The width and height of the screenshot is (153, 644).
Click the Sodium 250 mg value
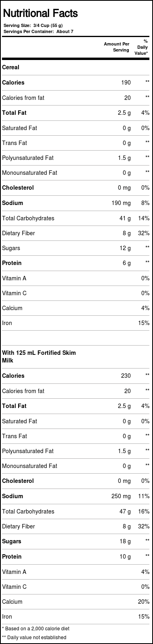point(121,496)
